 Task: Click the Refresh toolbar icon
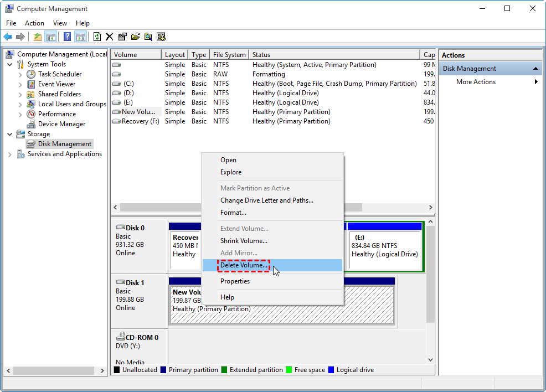(x=97, y=37)
